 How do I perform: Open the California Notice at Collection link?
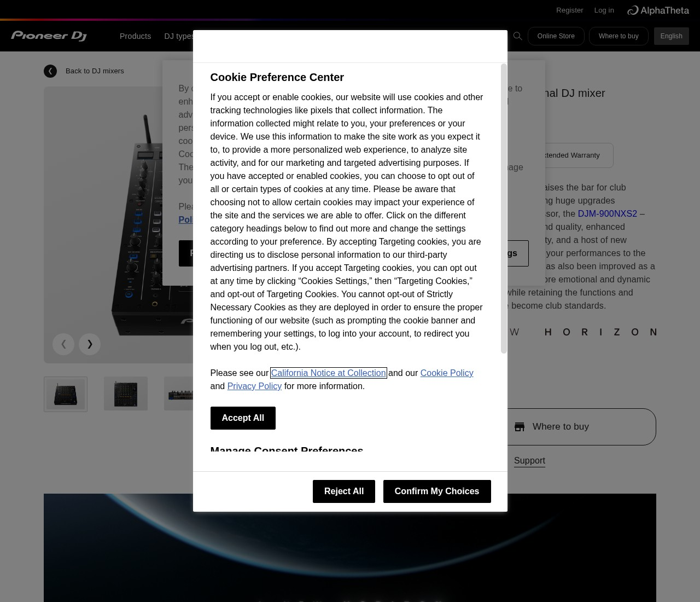[328, 373]
